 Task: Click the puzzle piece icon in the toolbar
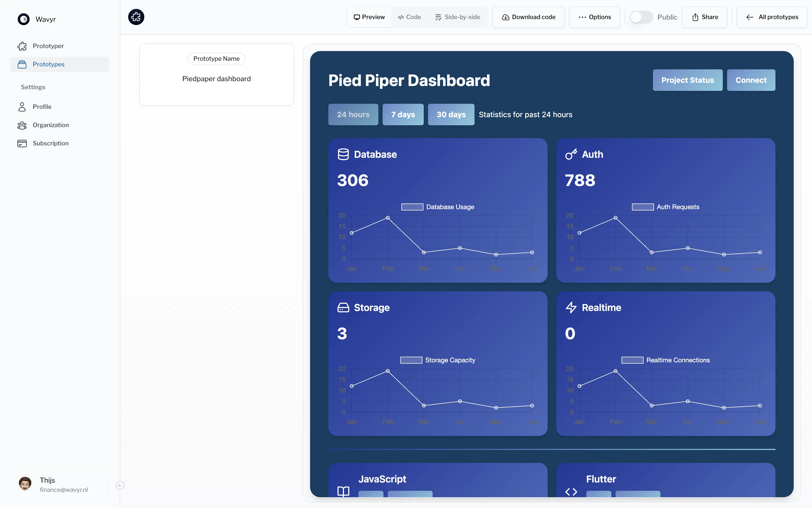(136, 16)
